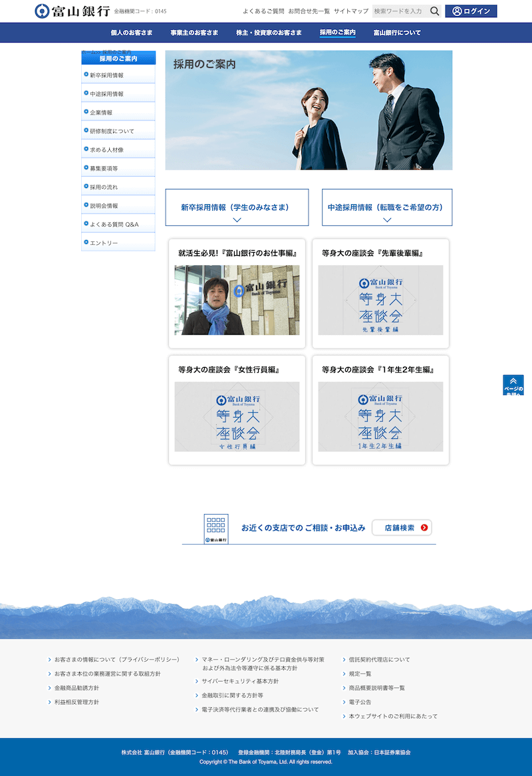Open 求める人材像 in sidebar

pos(118,150)
